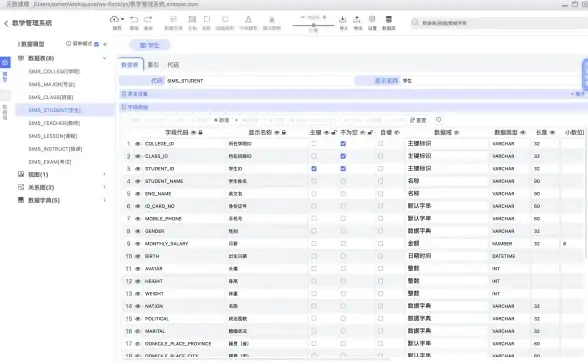
Task: Click the row eye icon for POLITICAL
Action: (x=138, y=319)
